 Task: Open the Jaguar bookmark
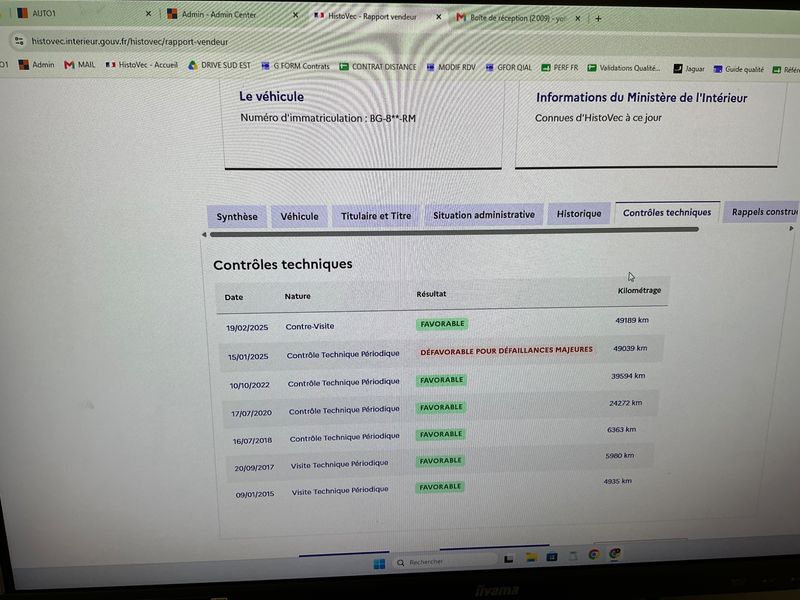click(x=689, y=69)
